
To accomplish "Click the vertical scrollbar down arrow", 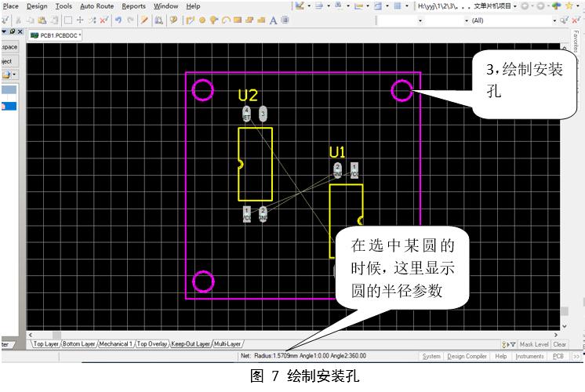I will click(565, 326).
